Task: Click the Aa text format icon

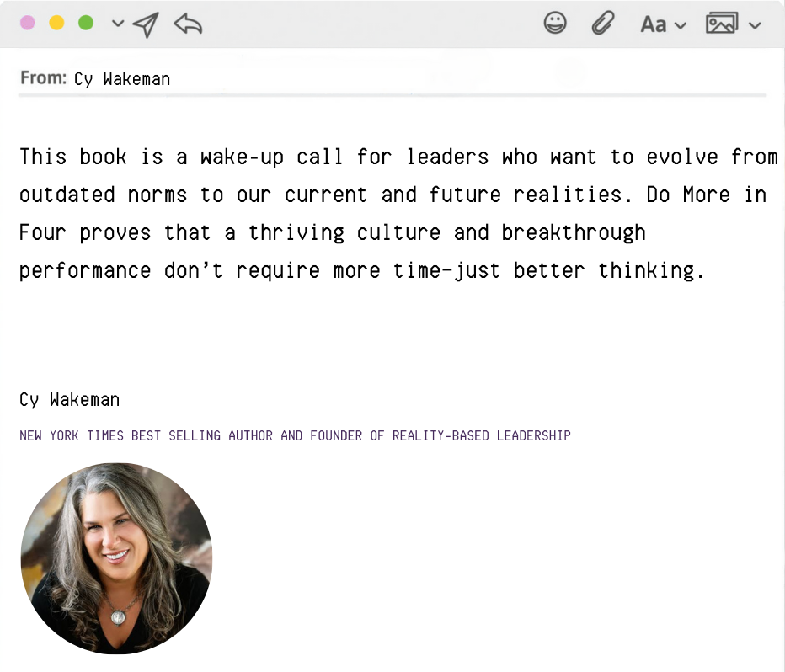Action: coord(654,24)
